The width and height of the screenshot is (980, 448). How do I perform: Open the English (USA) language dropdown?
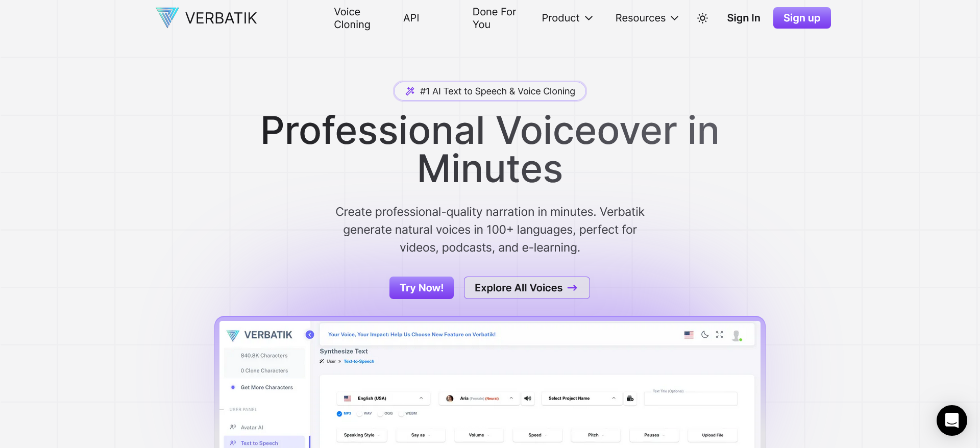[383, 399]
